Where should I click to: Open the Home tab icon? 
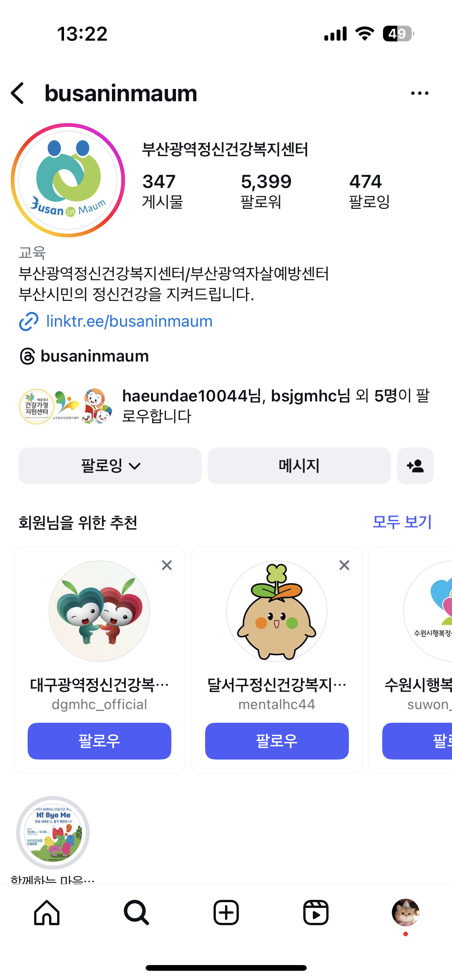pos(47,913)
